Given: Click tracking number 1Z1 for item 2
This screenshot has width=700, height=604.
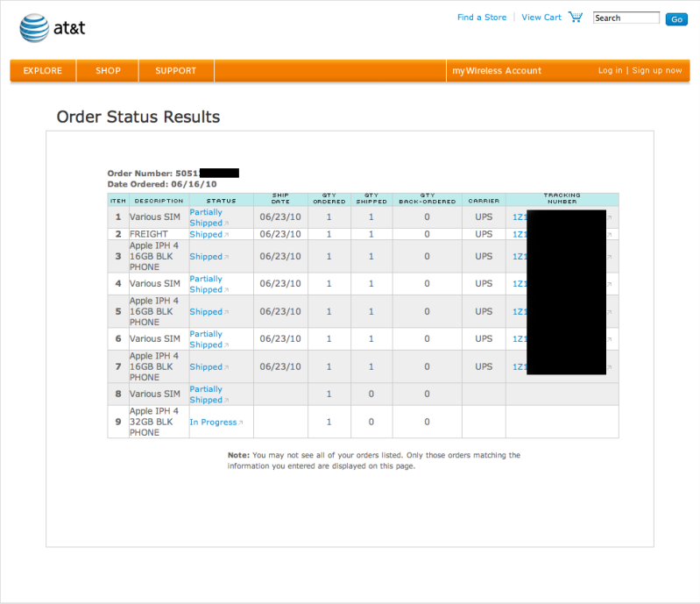Looking at the screenshot, I should (x=520, y=235).
